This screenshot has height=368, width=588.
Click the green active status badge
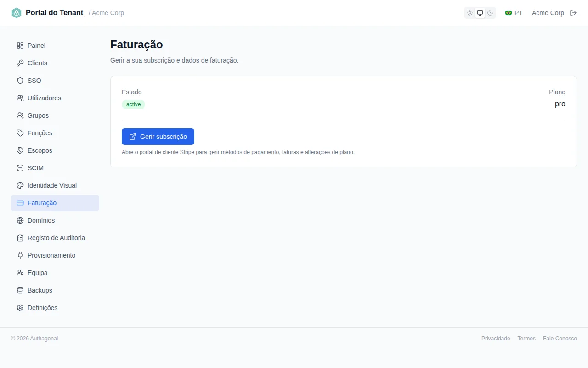tap(133, 104)
